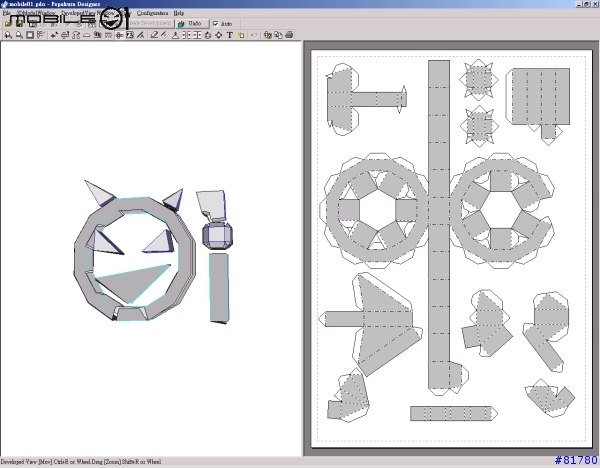
Task: Click the yellow-star add image icon
Action: (240, 35)
